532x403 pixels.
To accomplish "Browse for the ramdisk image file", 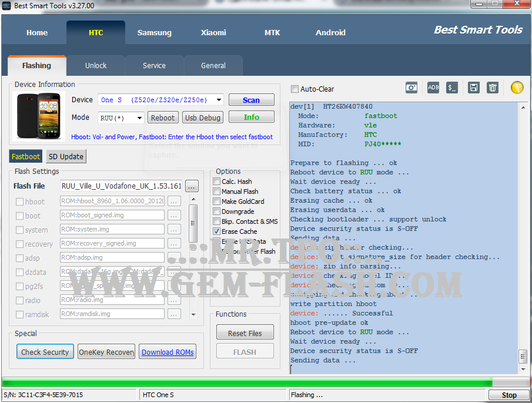I will click(x=173, y=314).
